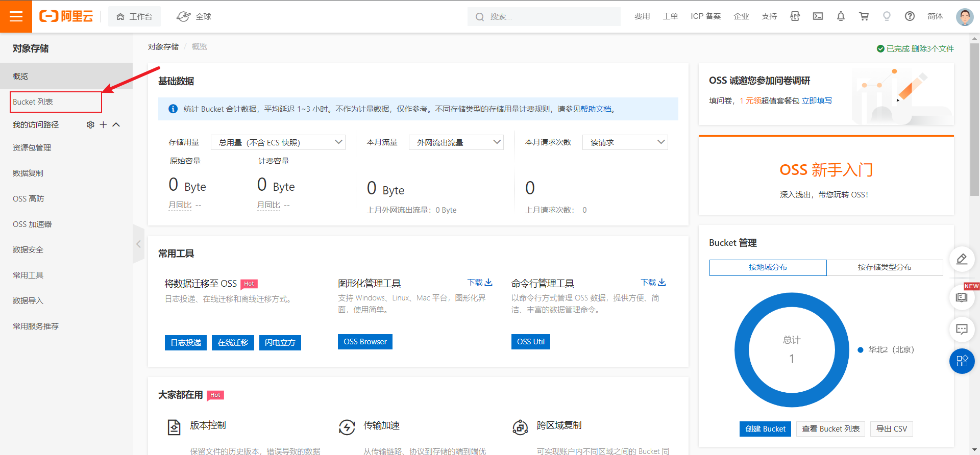Open the floating news icon marked NEW
The width and height of the screenshot is (980, 455).
(962, 297)
